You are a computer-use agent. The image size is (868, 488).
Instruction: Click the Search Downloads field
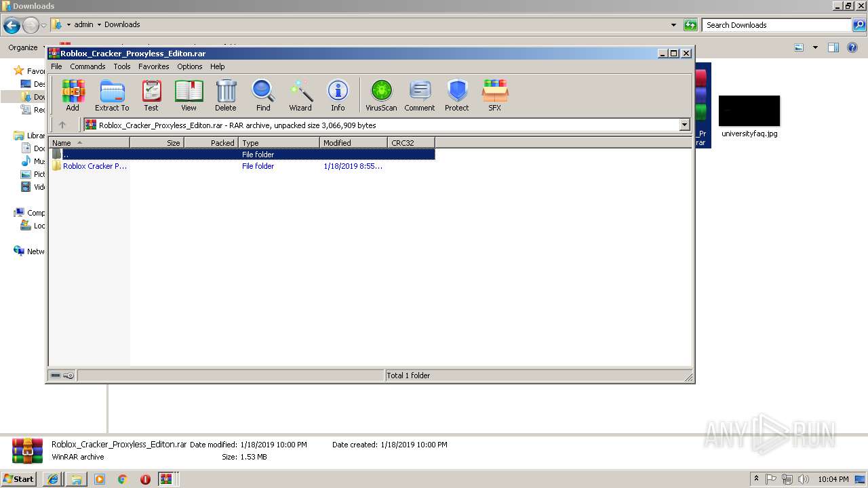(x=777, y=25)
